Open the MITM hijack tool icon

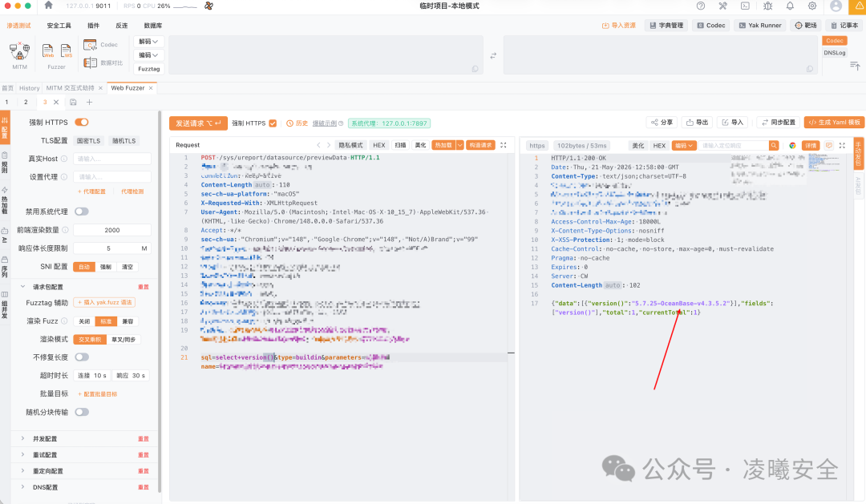19,51
